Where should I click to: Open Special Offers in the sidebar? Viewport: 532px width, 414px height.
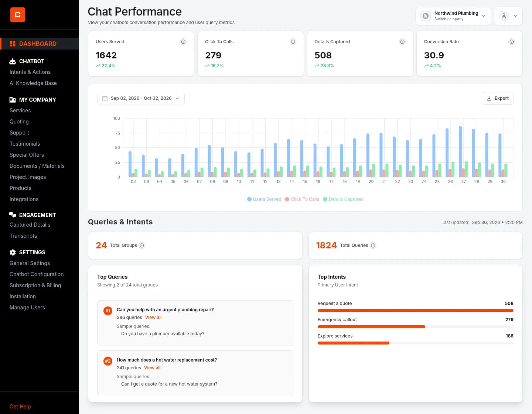(27, 155)
